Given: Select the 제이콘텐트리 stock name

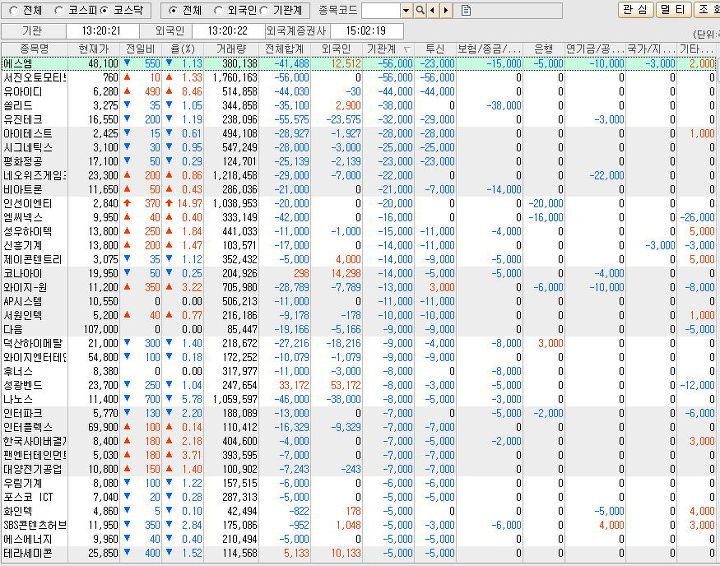Looking at the screenshot, I should [33, 259].
